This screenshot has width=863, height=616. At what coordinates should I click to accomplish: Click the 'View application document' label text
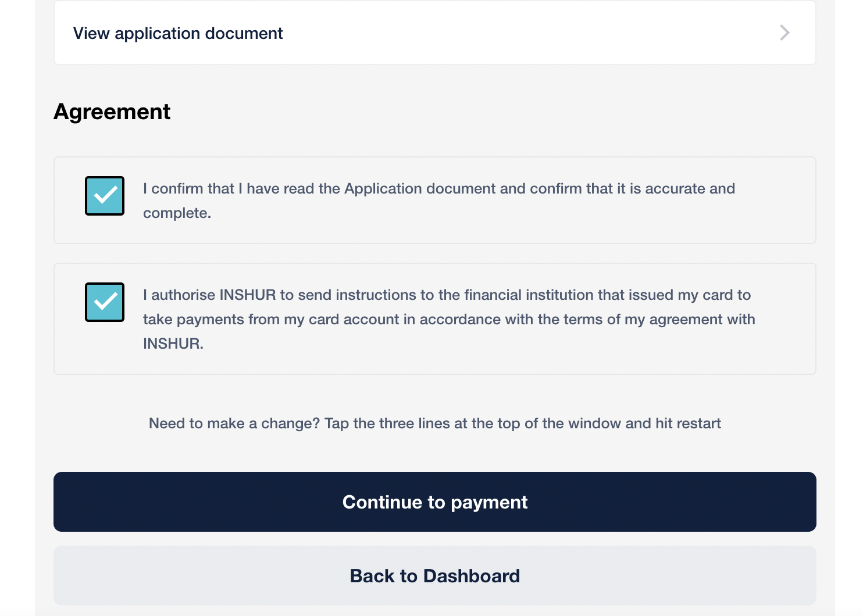pos(178,33)
